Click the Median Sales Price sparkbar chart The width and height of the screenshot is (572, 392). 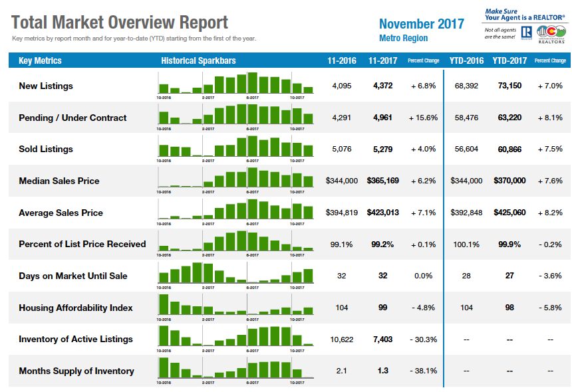(x=235, y=180)
